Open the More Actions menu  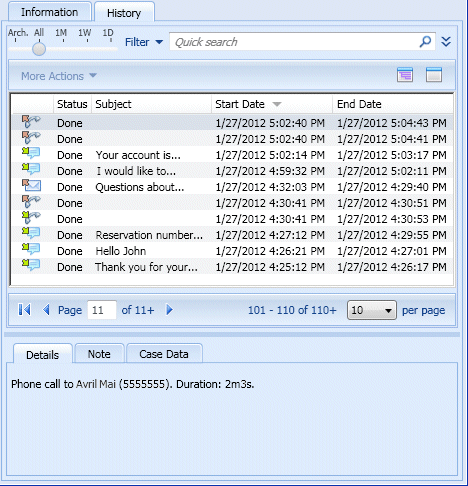[x=59, y=76]
